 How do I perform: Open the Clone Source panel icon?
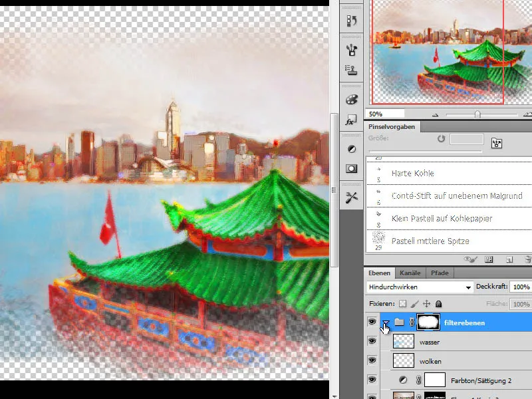tap(352, 70)
